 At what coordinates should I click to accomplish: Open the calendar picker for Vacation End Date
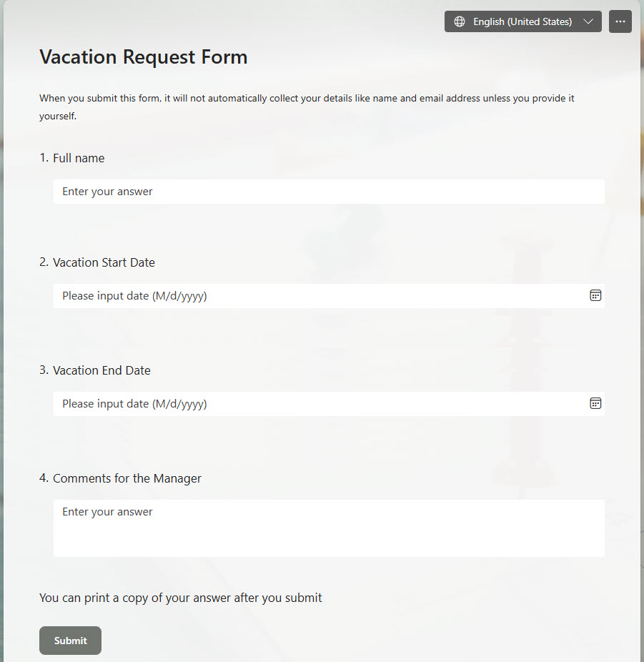click(595, 403)
